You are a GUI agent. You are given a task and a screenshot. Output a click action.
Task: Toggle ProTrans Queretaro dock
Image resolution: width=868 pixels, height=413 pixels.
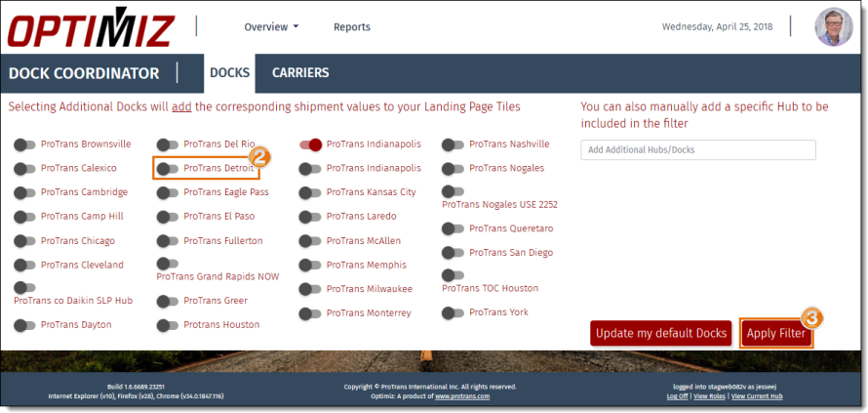click(453, 228)
